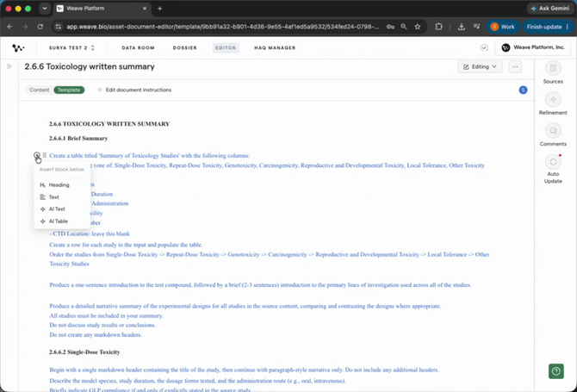
Task: Click the Ask Gemini button
Action: (549, 9)
